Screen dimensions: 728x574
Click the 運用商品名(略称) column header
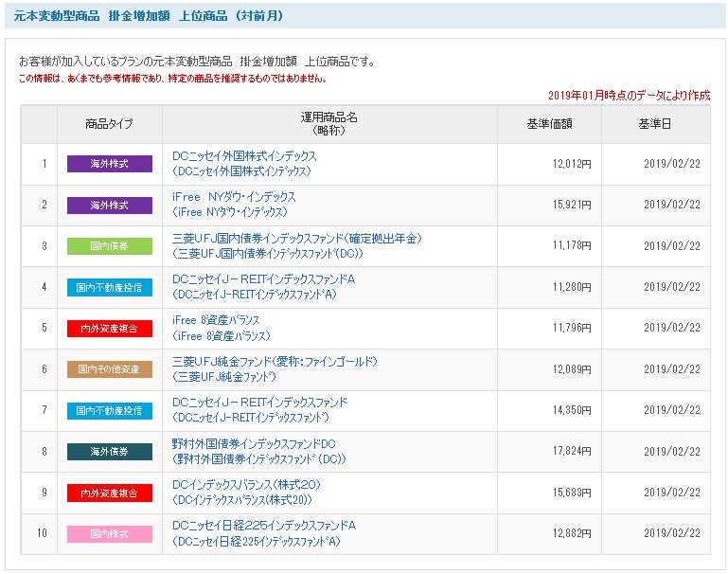pyautogui.click(x=329, y=124)
